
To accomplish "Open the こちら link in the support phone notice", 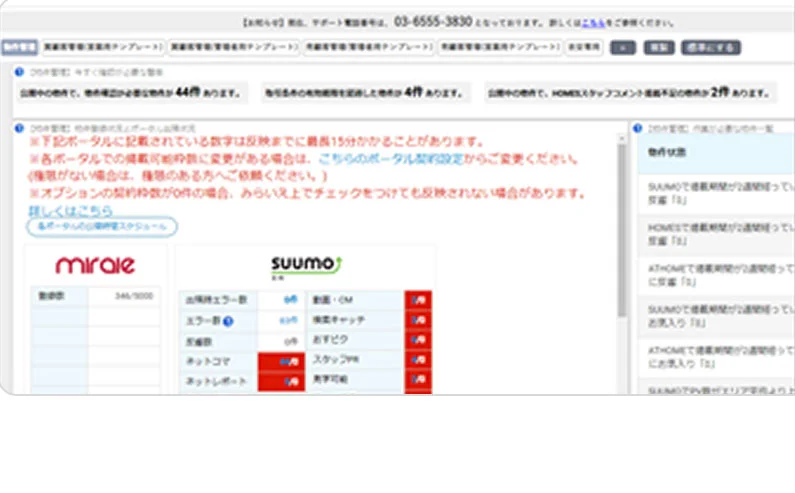I will 593,23.
